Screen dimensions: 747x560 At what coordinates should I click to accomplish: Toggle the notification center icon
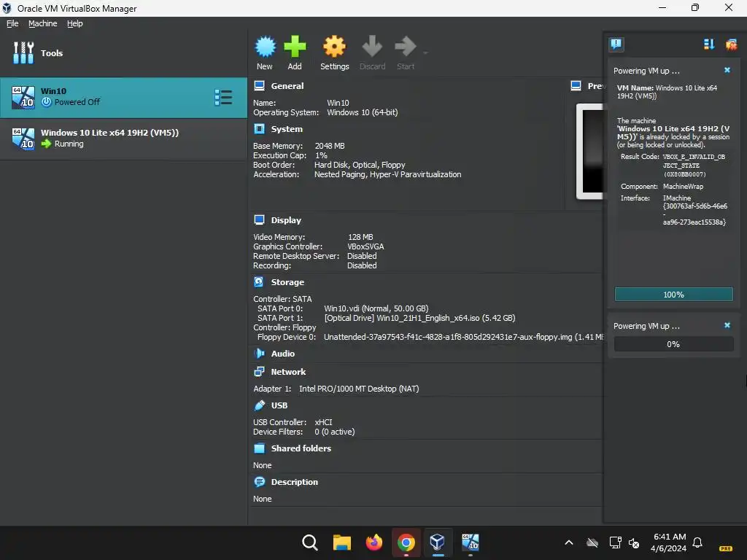616,44
